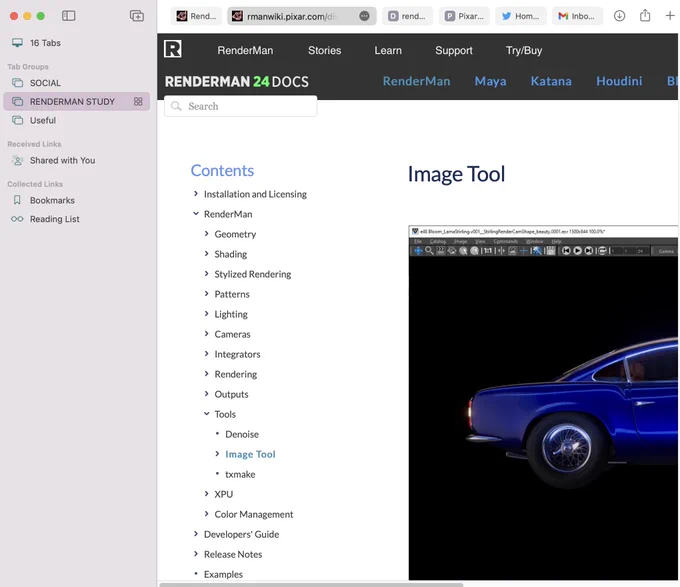Expand the Release Notes chevron
This screenshot has height=587, width=680.
pos(196,554)
